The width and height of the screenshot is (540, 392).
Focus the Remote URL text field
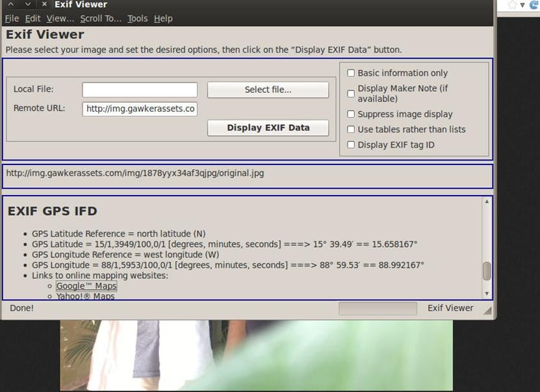(x=140, y=109)
